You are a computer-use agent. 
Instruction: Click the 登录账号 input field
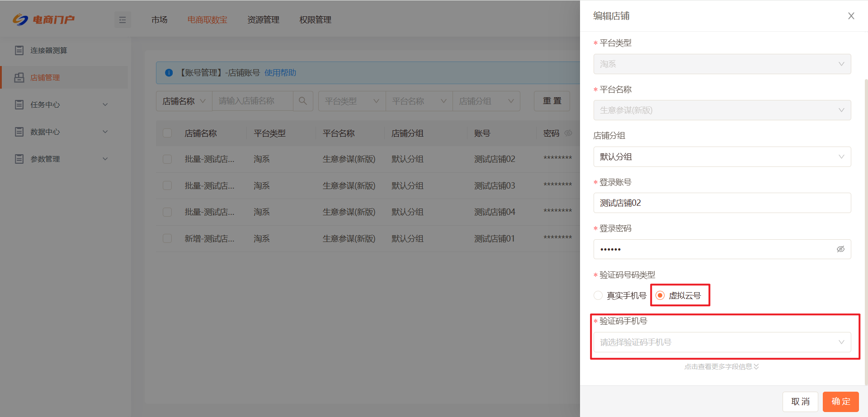722,203
